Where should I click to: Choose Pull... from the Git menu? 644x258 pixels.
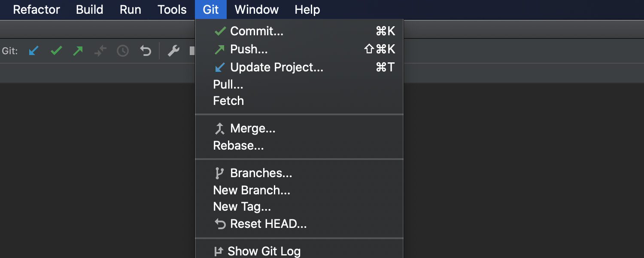pos(228,85)
